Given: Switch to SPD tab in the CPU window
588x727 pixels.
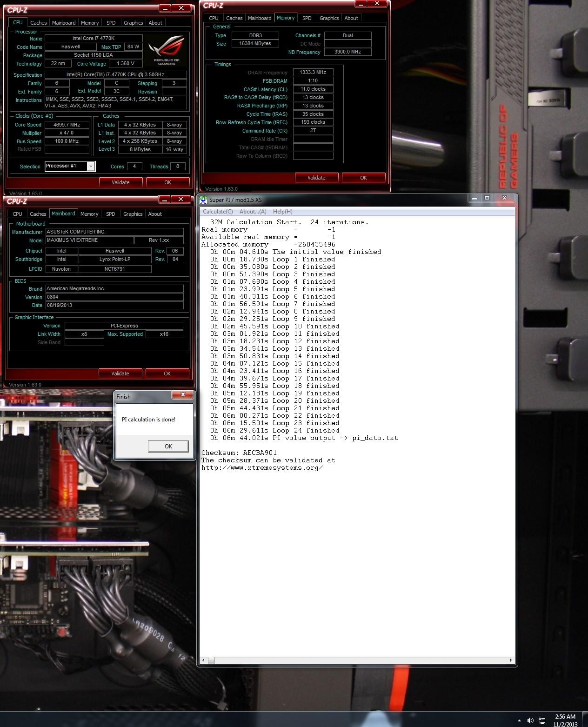Looking at the screenshot, I should pyautogui.click(x=111, y=23).
